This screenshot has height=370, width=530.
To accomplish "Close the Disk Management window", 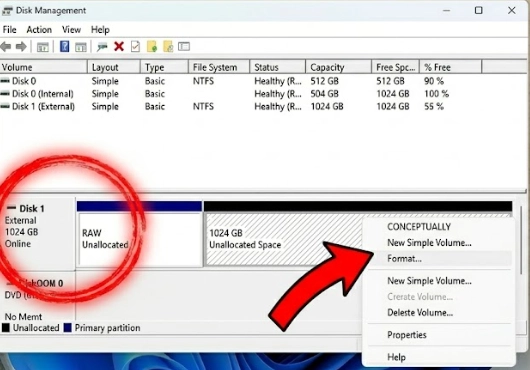I will pyautogui.click(x=512, y=10).
